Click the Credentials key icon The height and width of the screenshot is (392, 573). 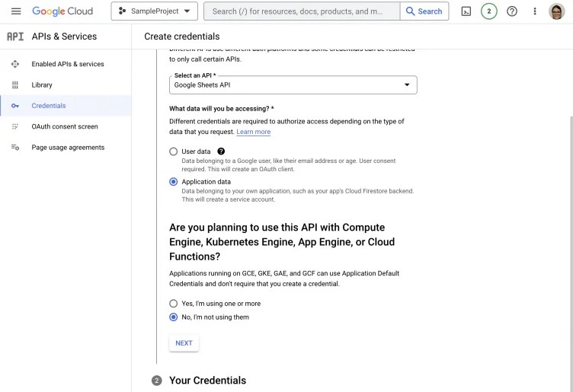(15, 106)
